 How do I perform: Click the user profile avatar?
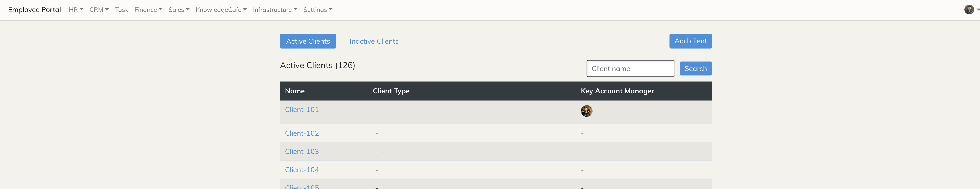pyautogui.click(x=969, y=10)
